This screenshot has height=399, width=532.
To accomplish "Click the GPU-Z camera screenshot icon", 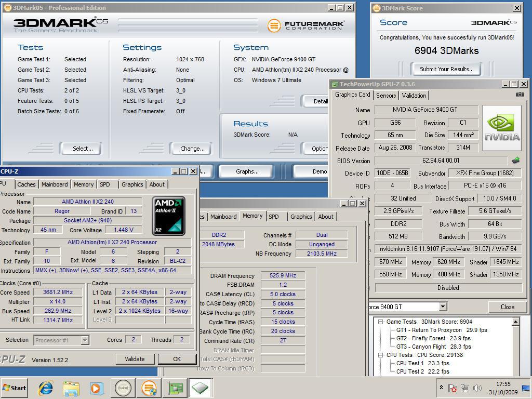I will click(x=520, y=95).
